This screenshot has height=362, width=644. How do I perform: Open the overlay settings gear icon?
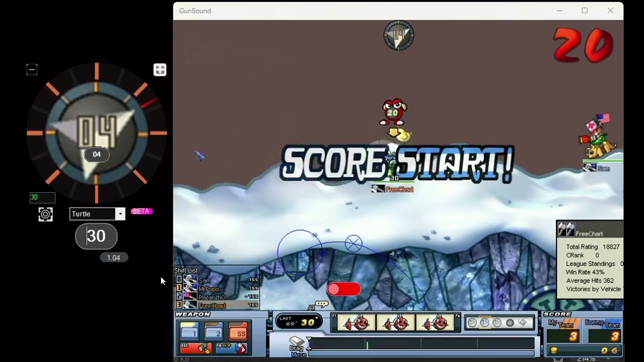tap(45, 214)
